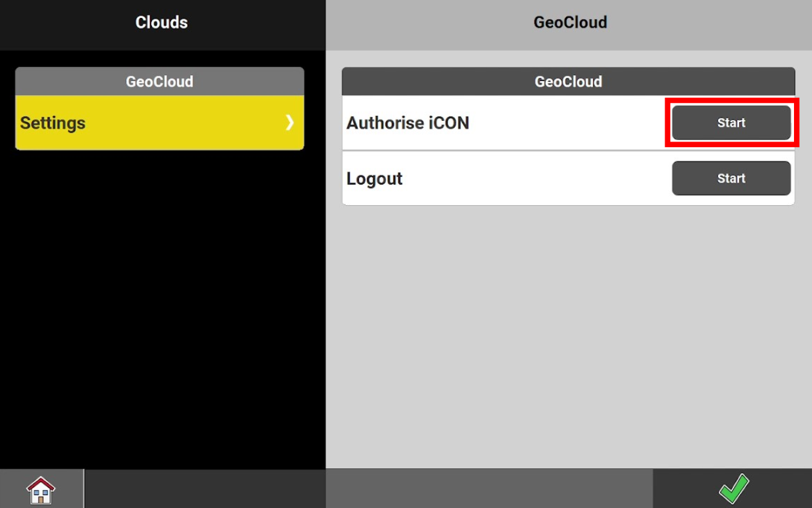This screenshot has width=812, height=508.
Task: Expand the Settings chevron arrow
Action: (x=290, y=122)
